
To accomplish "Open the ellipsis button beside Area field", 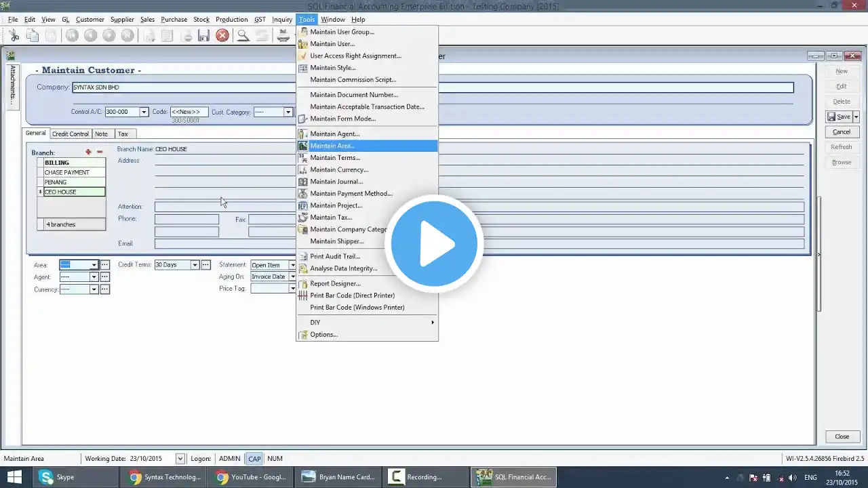I will click(x=105, y=265).
